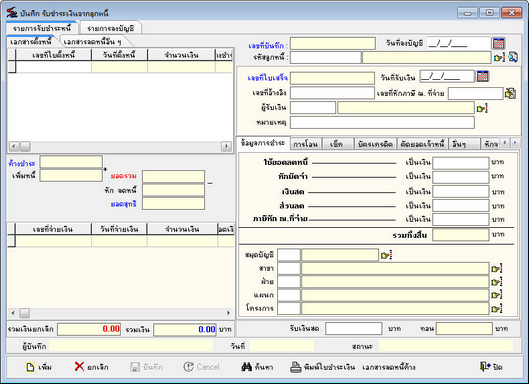Open the การโอน tab
Screen dimensions: 529x384
click(305, 144)
